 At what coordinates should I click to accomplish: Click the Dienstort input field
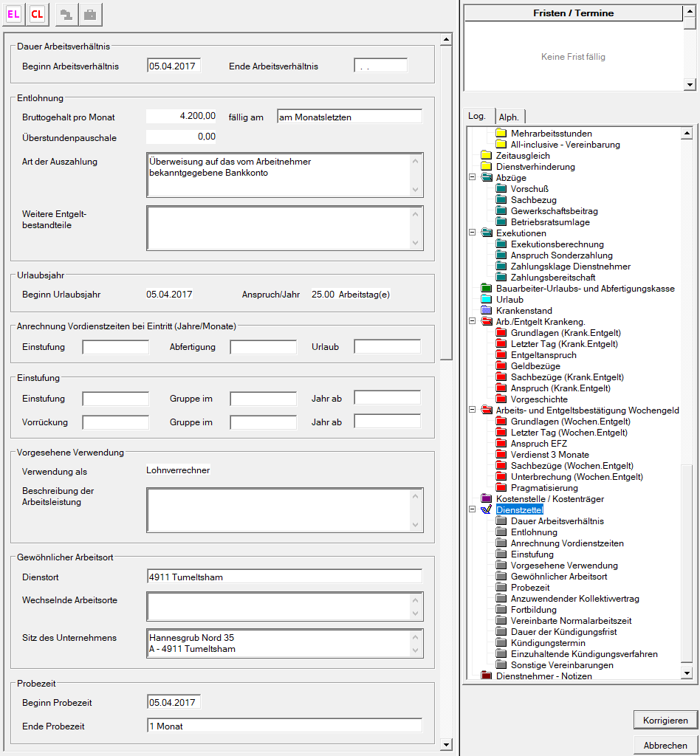point(284,577)
